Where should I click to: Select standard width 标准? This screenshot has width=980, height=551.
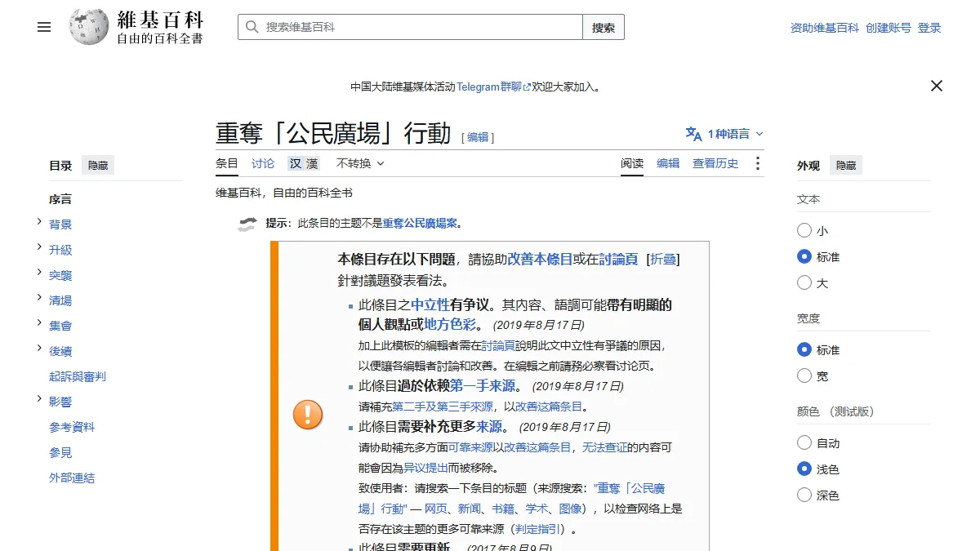coord(804,350)
